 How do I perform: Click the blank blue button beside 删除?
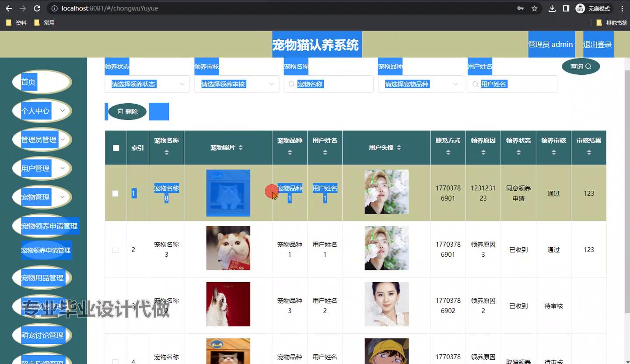pyautogui.click(x=159, y=112)
